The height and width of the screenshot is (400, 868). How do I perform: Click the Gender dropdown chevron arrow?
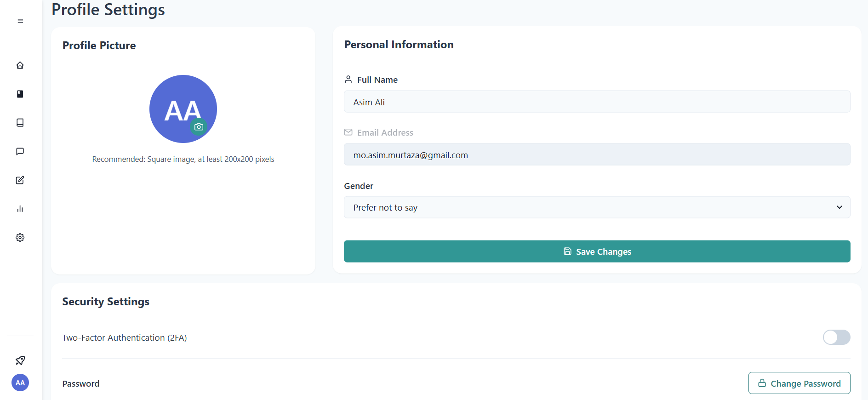coord(839,207)
